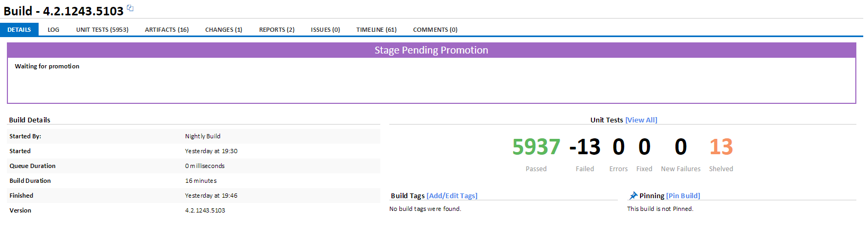
Task: Click the -13 failed tests count
Action: point(584,147)
